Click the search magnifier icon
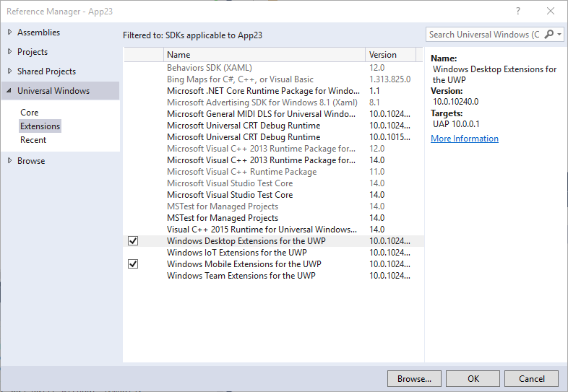 click(549, 35)
